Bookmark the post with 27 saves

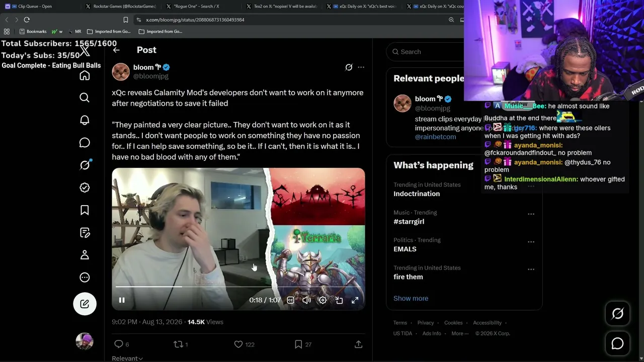pyautogui.click(x=298, y=344)
